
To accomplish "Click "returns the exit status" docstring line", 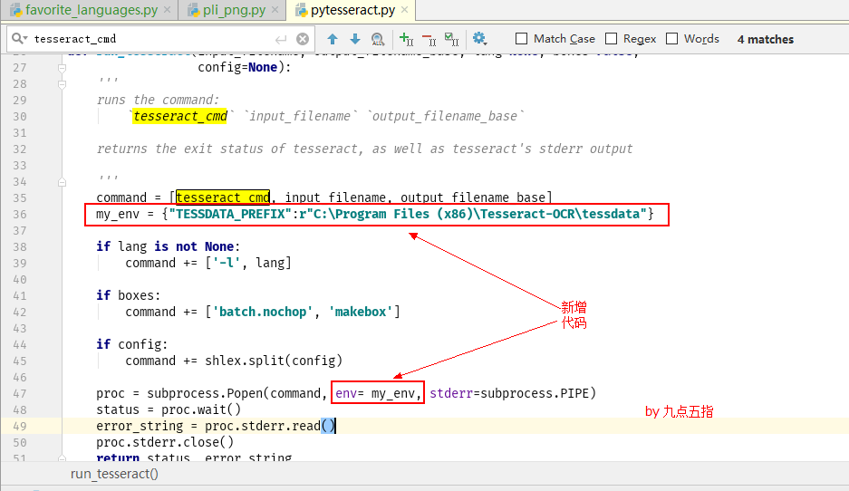I will (364, 148).
